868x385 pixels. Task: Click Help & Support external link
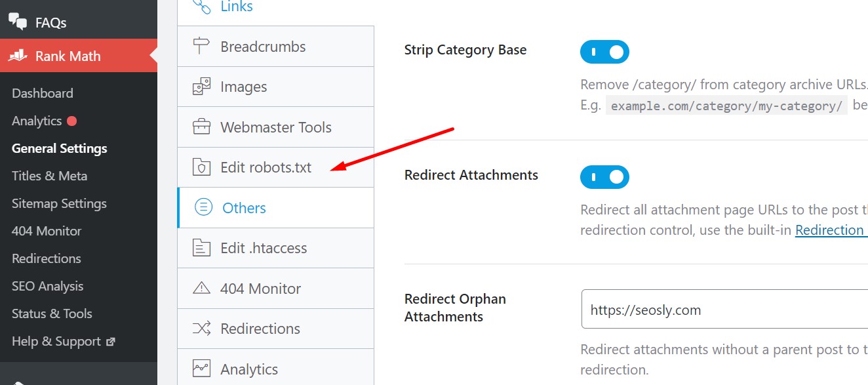(x=56, y=341)
